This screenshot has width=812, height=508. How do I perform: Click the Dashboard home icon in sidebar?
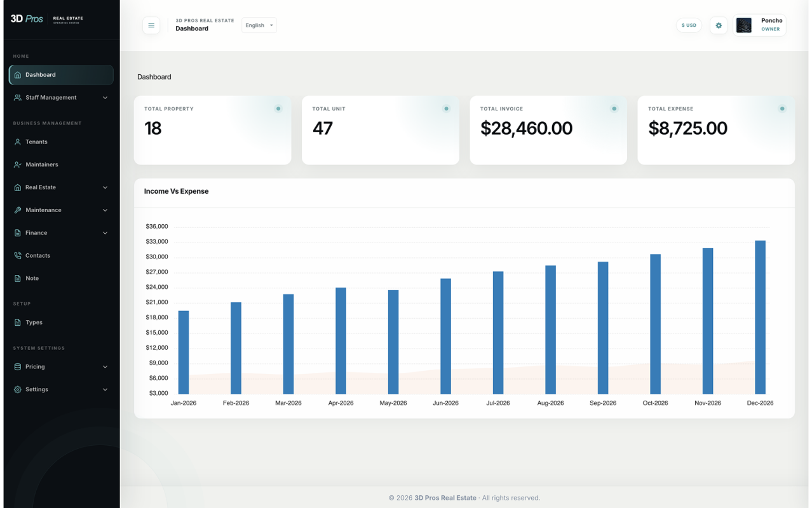18,75
